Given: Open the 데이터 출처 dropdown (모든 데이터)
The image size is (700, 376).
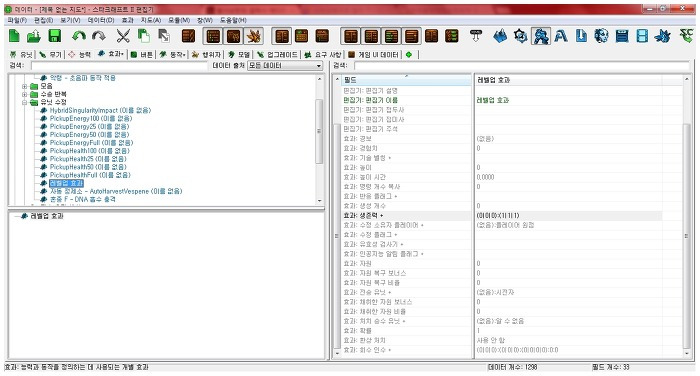Looking at the screenshot, I should click(x=285, y=66).
